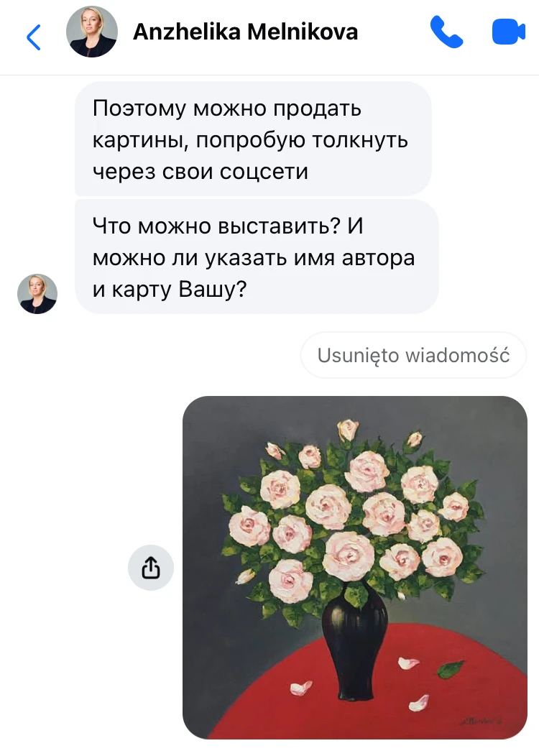Tap the word 'Вашу?' in second message
Screen dimensions: 539x756
213,290
